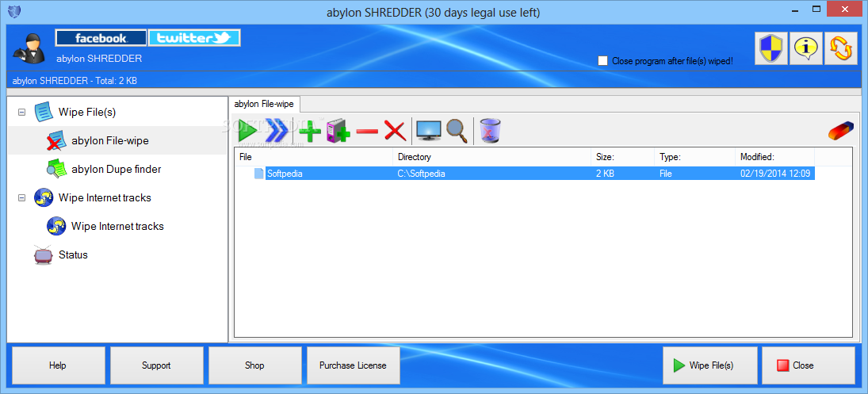The width and height of the screenshot is (868, 394).
Task: Click the Help button
Action: pyautogui.click(x=58, y=365)
